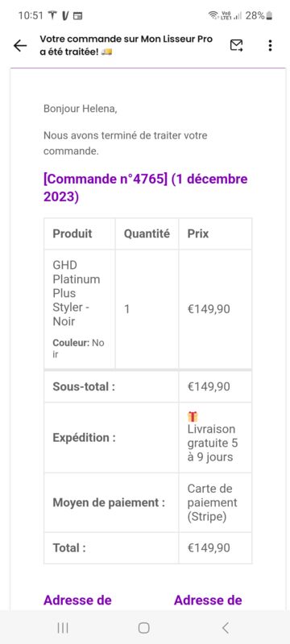Tap the battery icon in the status bar
290x644 pixels.
(269, 15)
